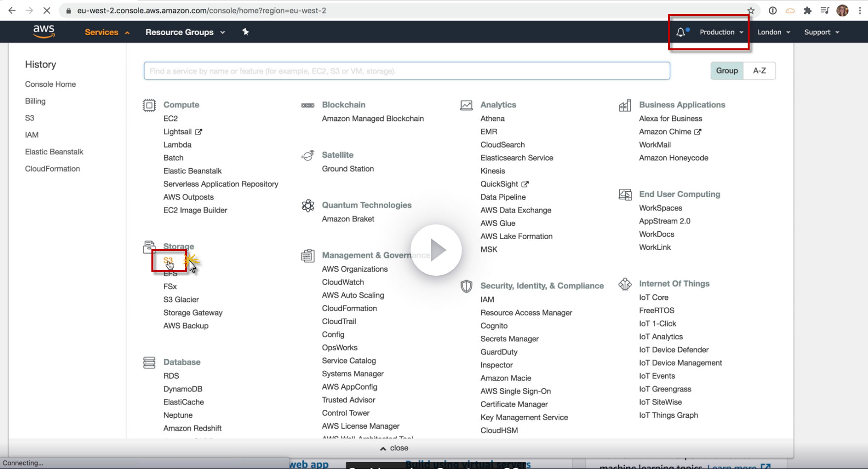Click the Analytics chart icon
Image resolution: width=868 pixels, height=469 pixels.
pyautogui.click(x=466, y=105)
